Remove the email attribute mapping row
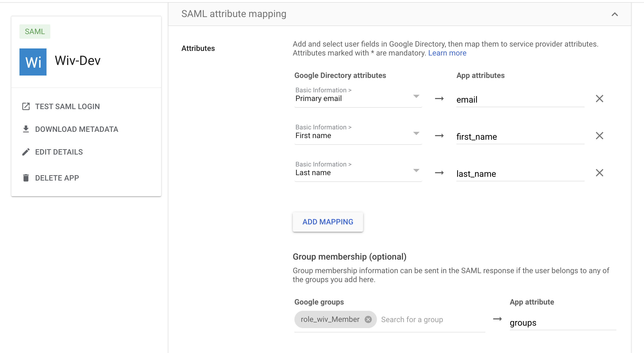The image size is (644, 353). coord(599,99)
